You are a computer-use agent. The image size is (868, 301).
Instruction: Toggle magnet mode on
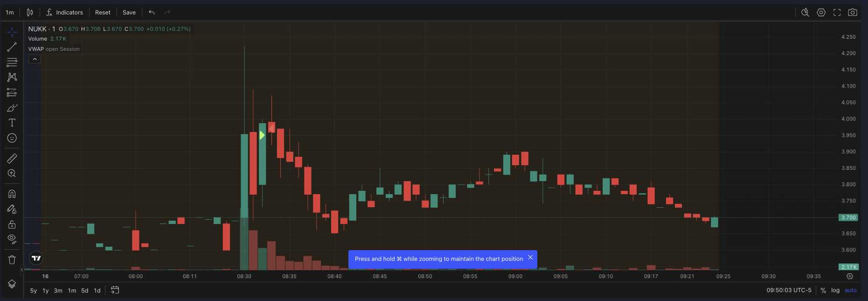point(12,194)
